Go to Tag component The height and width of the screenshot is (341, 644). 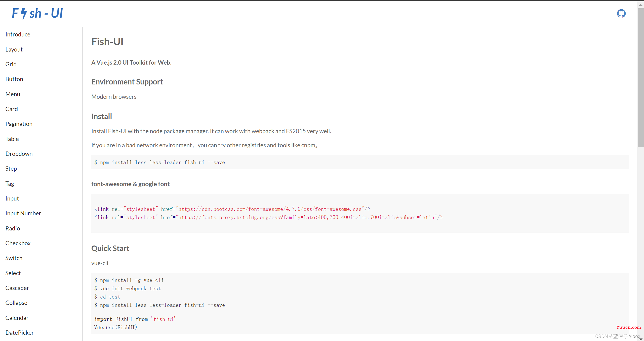click(x=10, y=184)
